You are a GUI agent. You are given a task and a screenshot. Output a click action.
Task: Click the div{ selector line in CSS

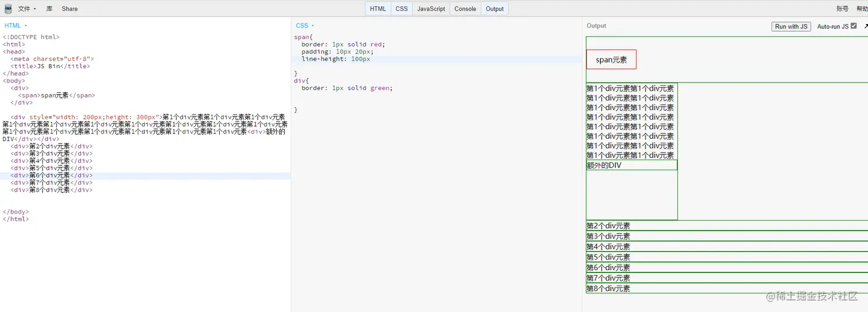tap(301, 81)
